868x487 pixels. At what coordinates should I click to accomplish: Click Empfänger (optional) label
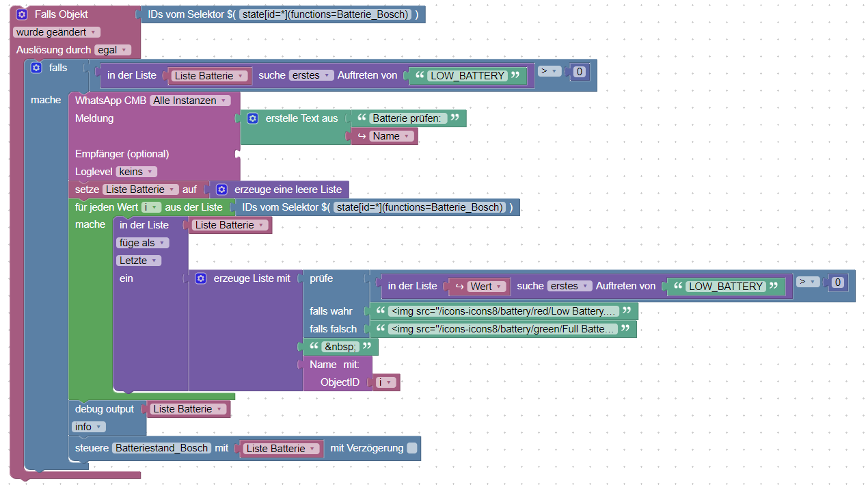122,154
